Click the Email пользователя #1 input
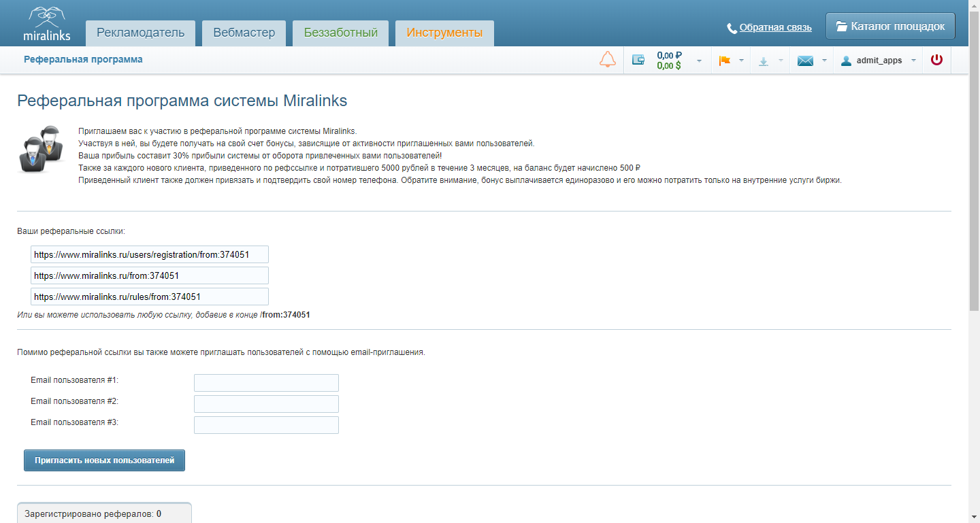 click(266, 383)
